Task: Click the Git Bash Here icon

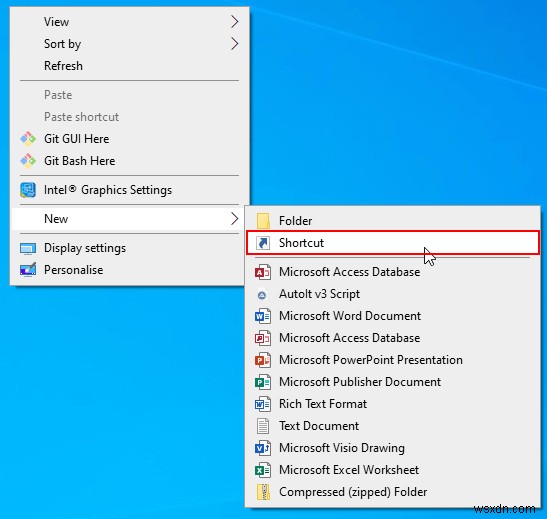Action: pos(28,161)
